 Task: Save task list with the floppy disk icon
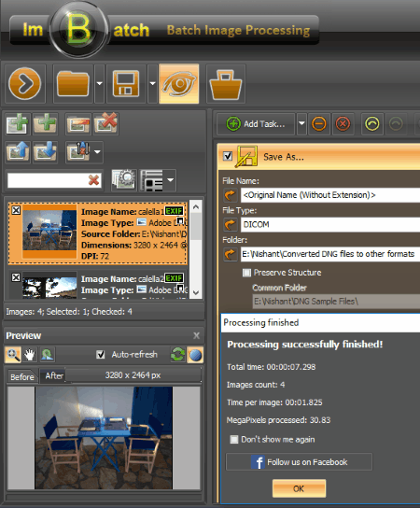[x=126, y=84]
